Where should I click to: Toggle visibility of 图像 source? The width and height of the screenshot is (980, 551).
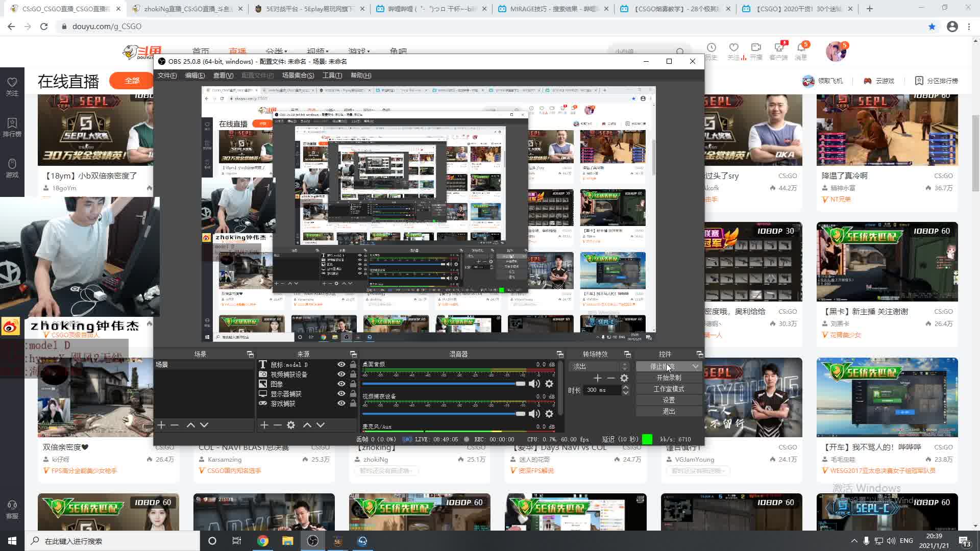[x=341, y=384]
